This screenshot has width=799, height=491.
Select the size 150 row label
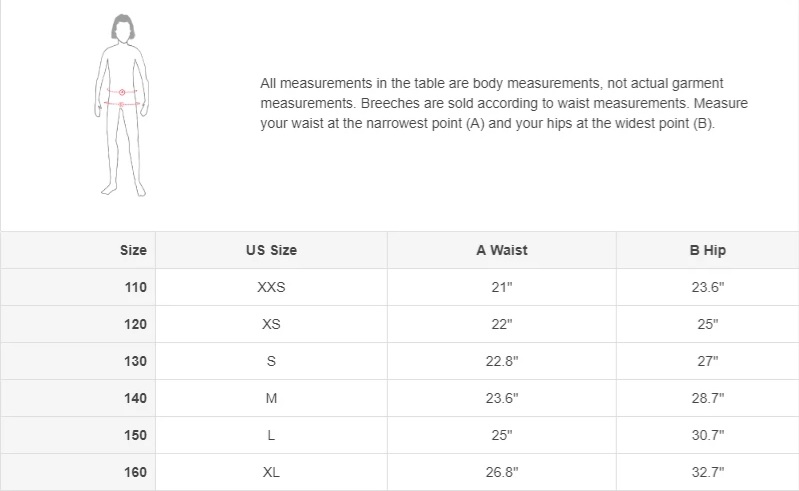pos(136,435)
